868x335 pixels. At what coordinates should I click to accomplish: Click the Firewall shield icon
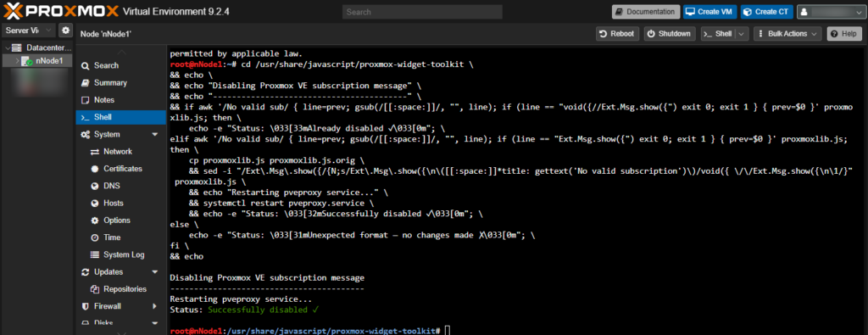[x=86, y=305]
